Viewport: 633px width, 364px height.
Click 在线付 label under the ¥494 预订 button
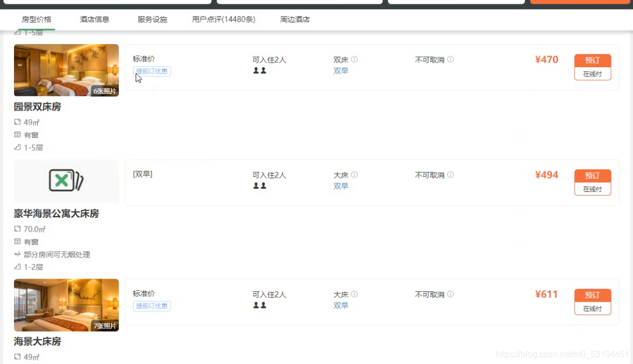pyautogui.click(x=593, y=189)
